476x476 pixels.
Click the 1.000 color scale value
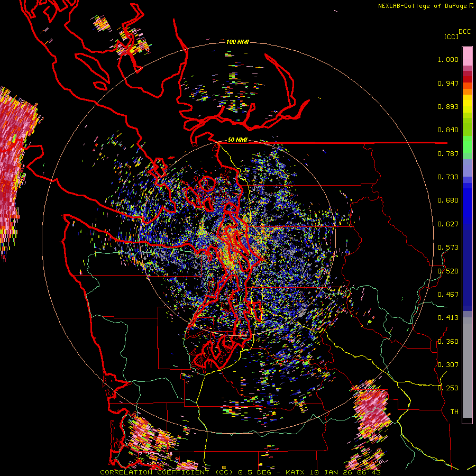pos(448,59)
